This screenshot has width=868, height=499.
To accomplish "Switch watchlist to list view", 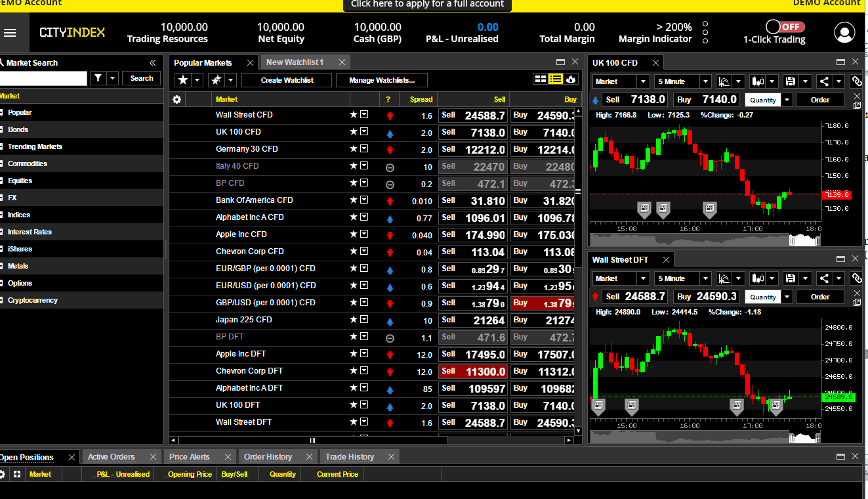I will click(x=556, y=79).
